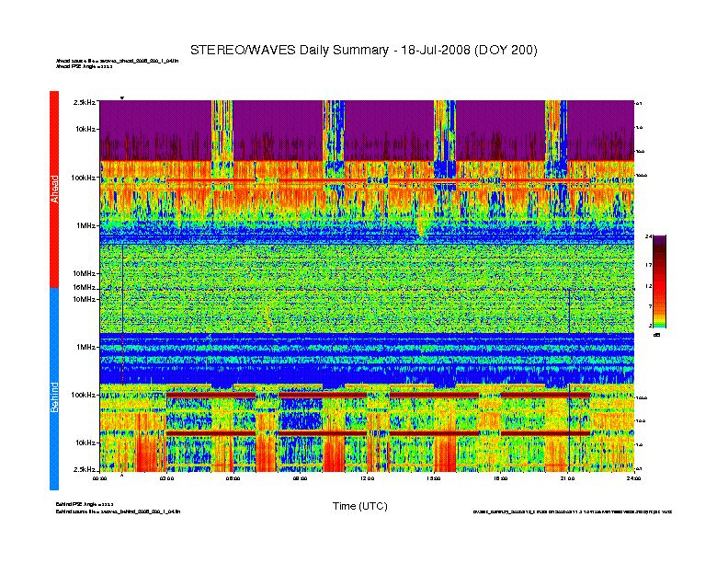Click the 24:00 time tick label
This screenshot has width=728, height=563.
tap(633, 478)
